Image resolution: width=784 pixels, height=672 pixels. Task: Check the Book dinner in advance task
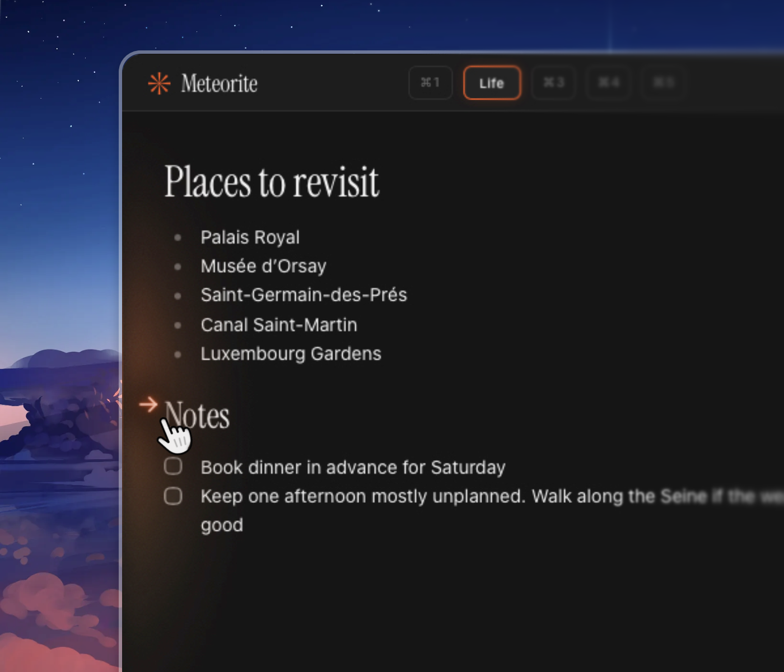click(x=173, y=466)
